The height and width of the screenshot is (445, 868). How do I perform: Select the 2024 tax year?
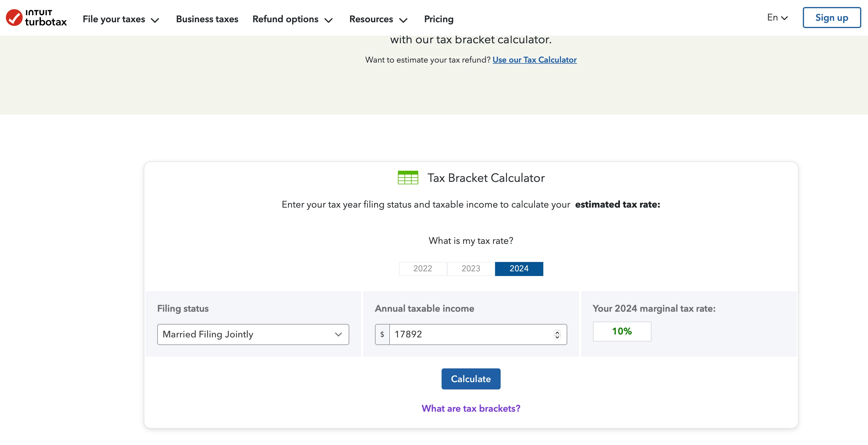[x=519, y=269]
